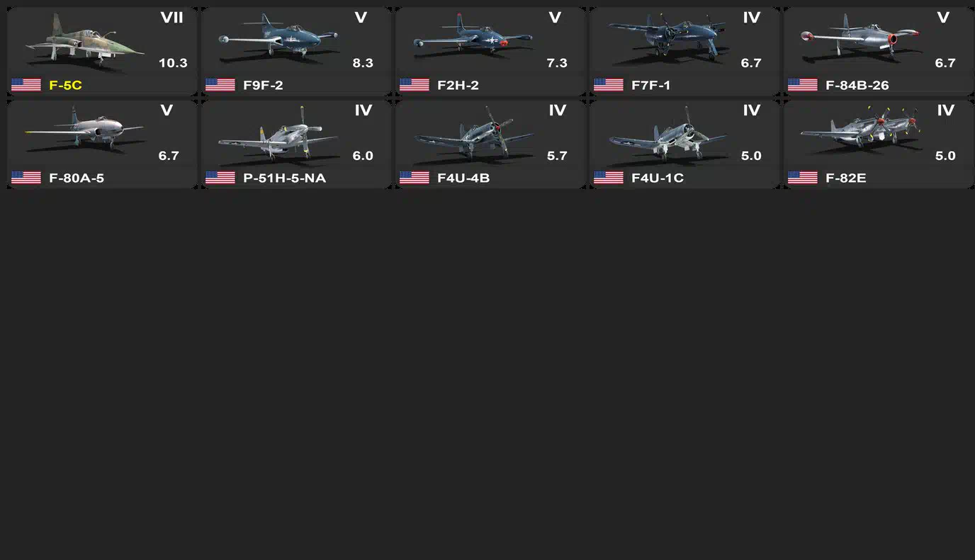This screenshot has height=560, width=975.
Task: Click the 10.3 battle rating on F-5C
Action: pyautogui.click(x=173, y=63)
